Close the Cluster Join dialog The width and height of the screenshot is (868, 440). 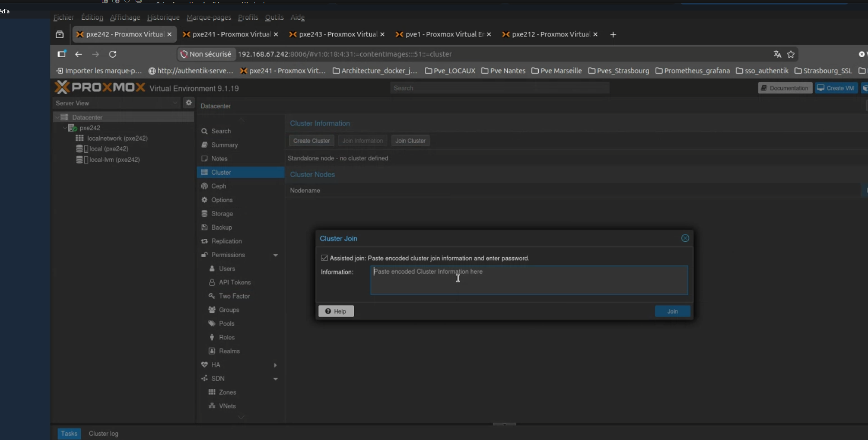(x=685, y=238)
